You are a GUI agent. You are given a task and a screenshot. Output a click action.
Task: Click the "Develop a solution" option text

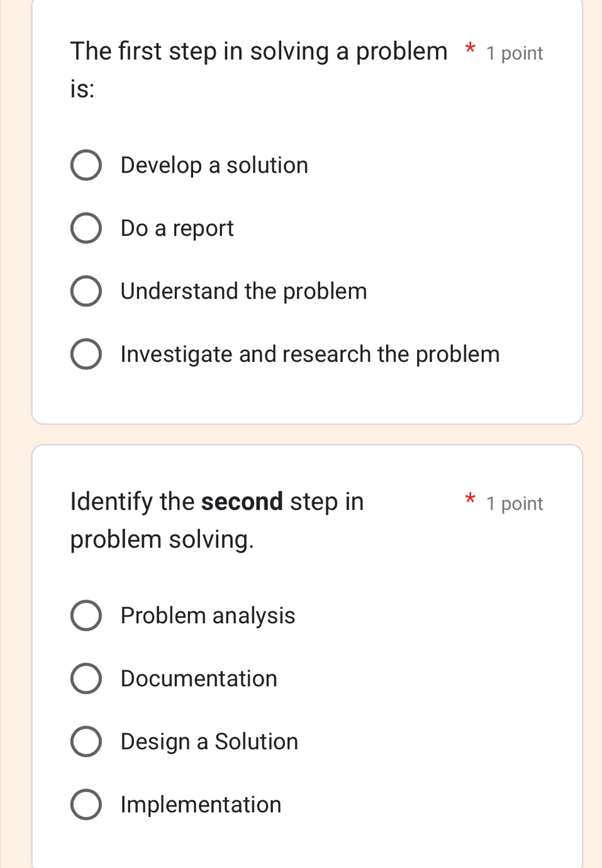(x=215, y=166)
